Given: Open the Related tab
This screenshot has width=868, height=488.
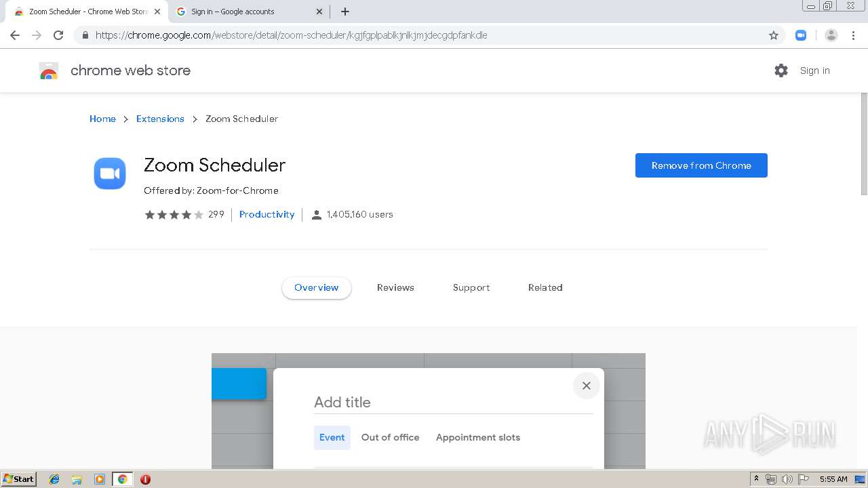Looking at the screenshot, I should pos(545,287).
